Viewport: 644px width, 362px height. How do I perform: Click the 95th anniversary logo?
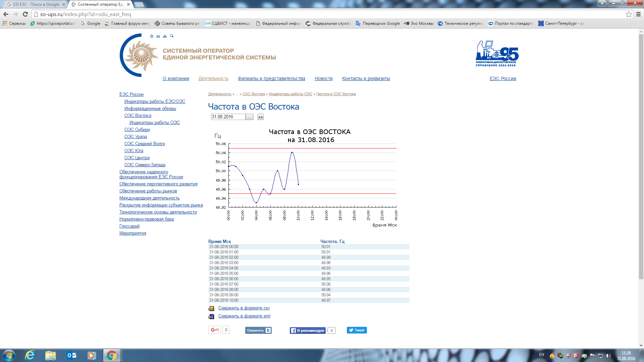497,54
